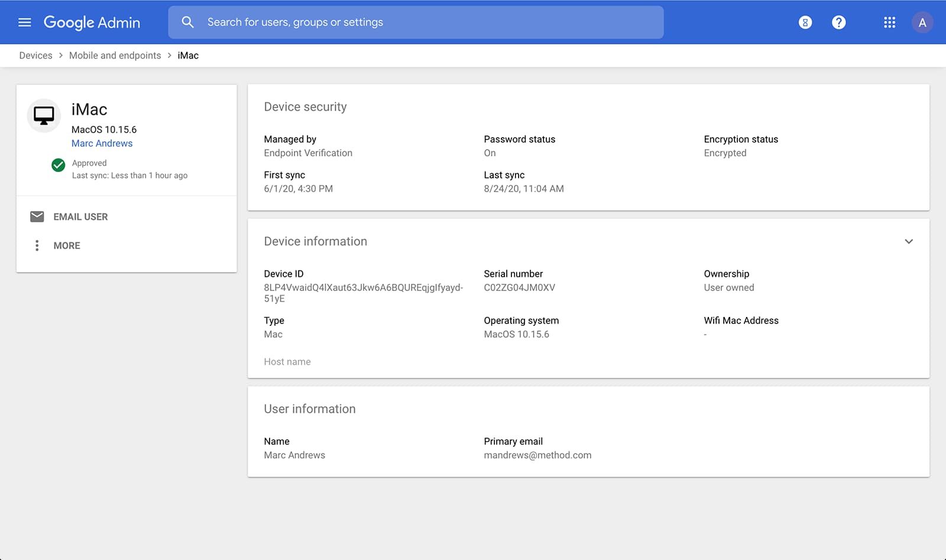
Task: Click the three-dot More icon
Action: tap(37, 245)
